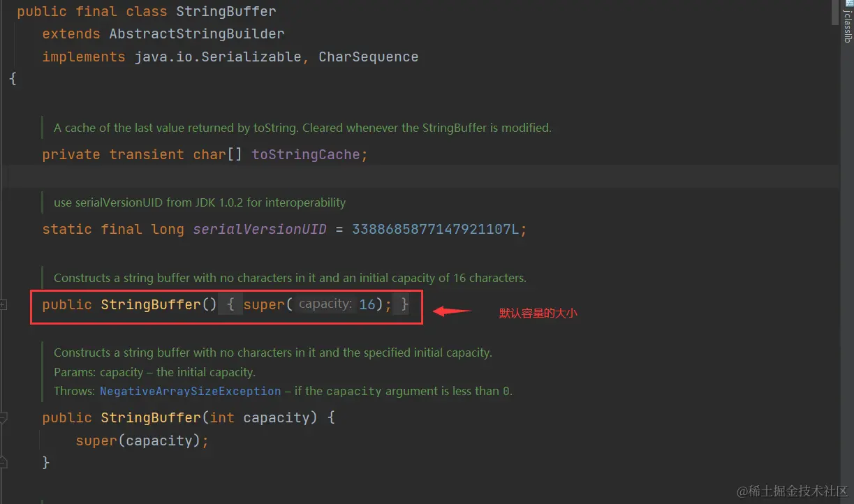
Task: Click the super(capacity); statement
Action: pyautogui.click(x=142, y=441)
